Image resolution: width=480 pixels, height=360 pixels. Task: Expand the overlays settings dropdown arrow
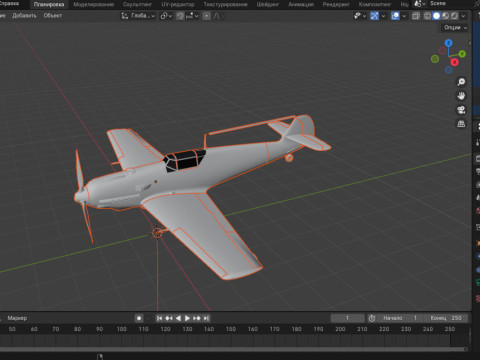[x=404, y=16]
